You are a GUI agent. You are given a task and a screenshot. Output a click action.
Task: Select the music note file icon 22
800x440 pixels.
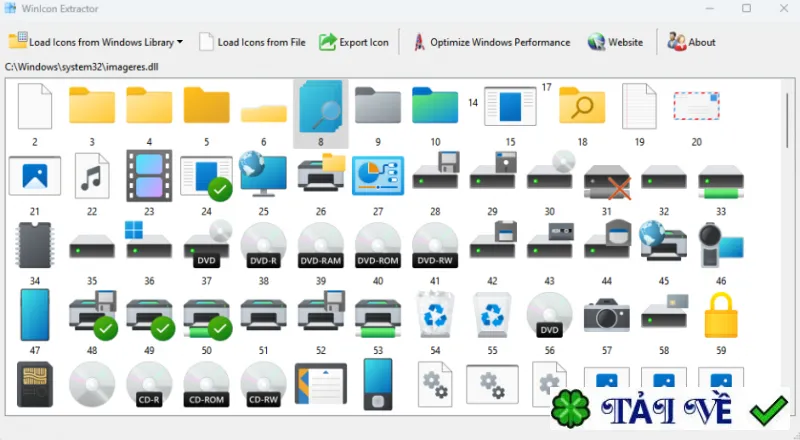tap(92, 176)
